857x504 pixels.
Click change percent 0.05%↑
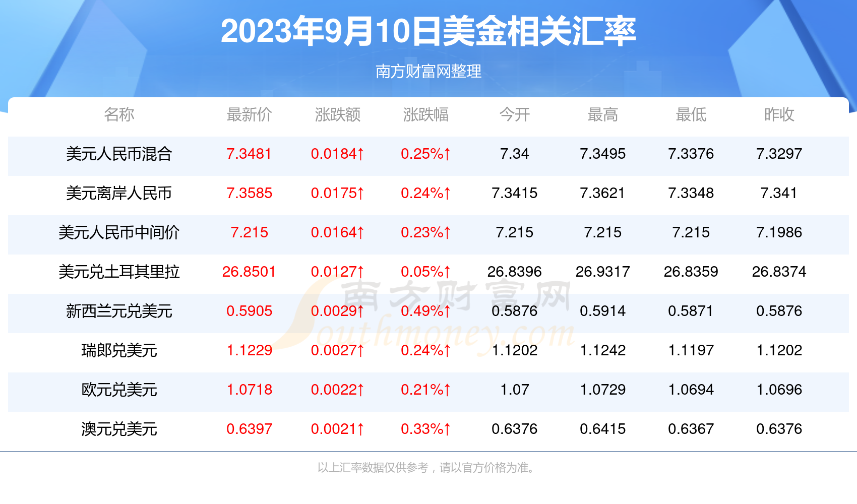point(426,272)
